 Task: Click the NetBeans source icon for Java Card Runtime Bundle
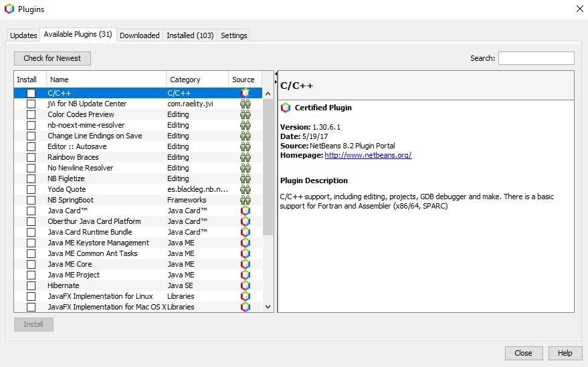point(246,232)
